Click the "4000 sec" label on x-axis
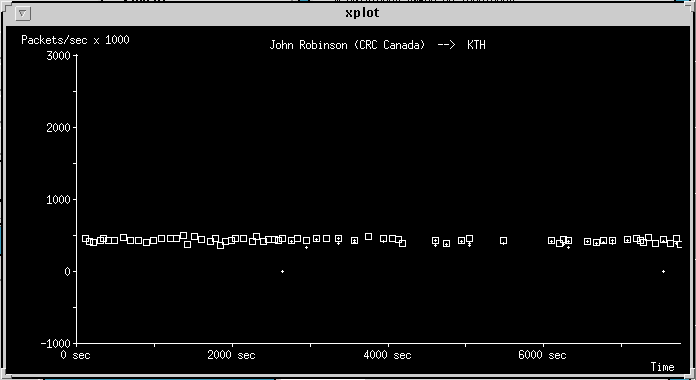Viewport: 696px width, 380px height. pos(387,355)
